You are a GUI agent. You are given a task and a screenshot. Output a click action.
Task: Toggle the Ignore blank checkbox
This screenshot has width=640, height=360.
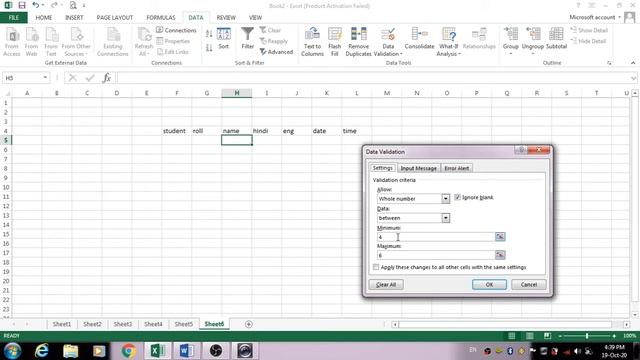[x=458, y=197]
